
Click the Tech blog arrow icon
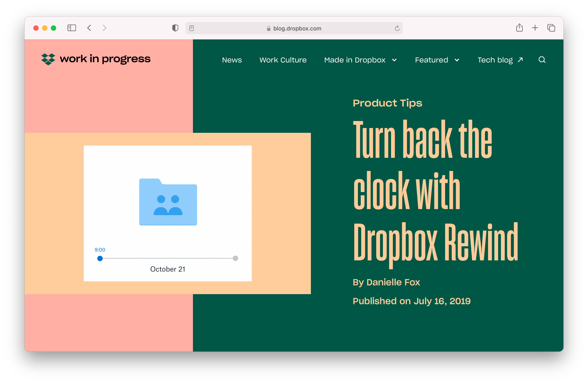(520, 60)
